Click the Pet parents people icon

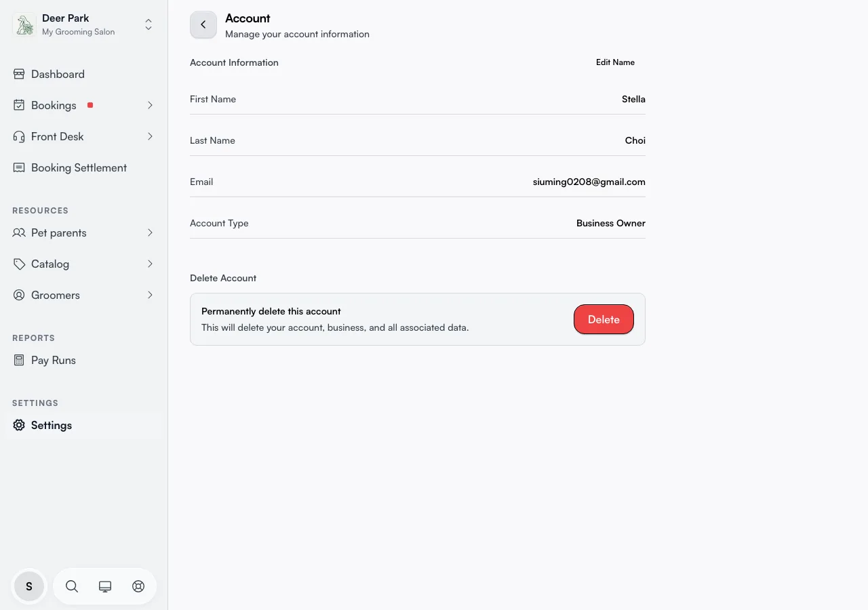[19, 232]
